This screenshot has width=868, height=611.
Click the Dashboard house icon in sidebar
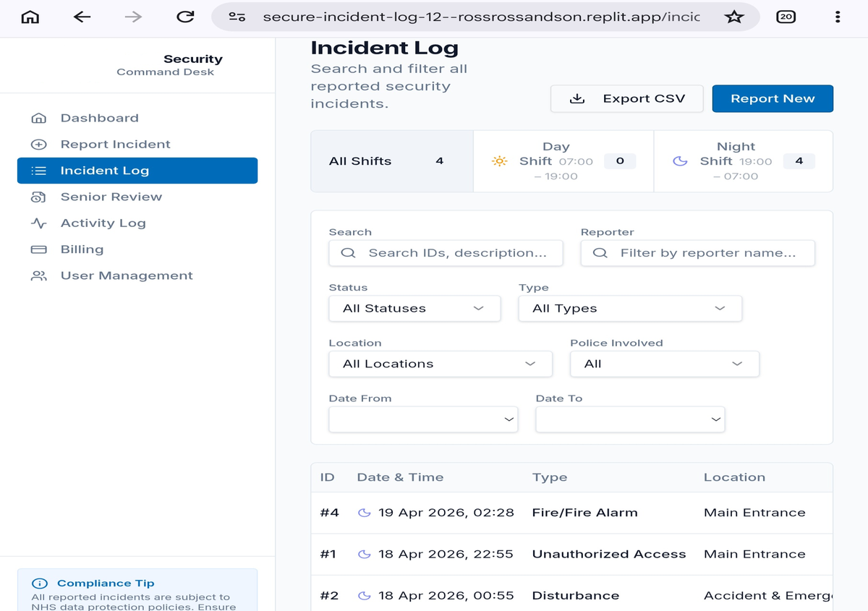[39, 118]
